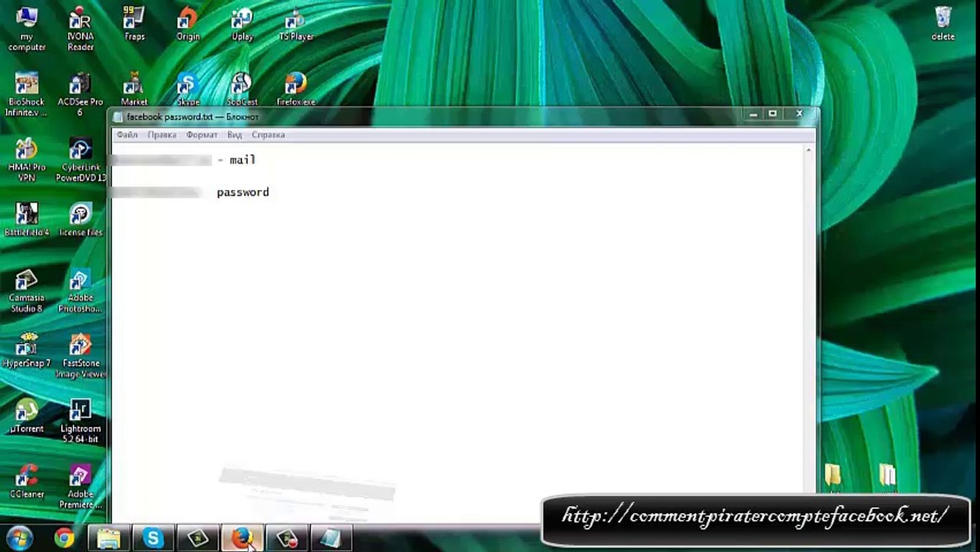
Task: Select the Adobe Photoshop desktop shortcut
Action: click(x=81, y=291)
